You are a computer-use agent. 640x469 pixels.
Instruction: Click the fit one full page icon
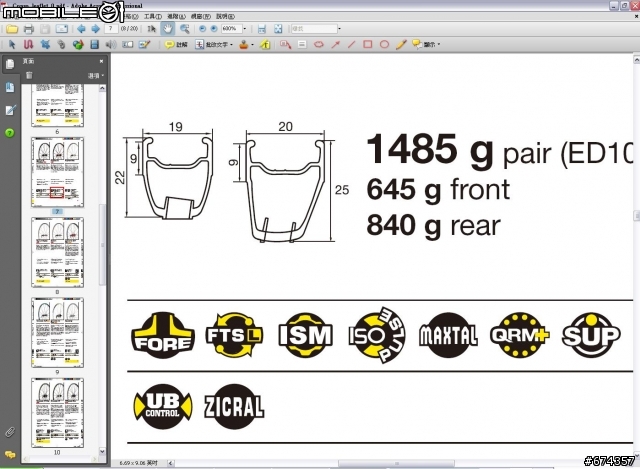(278, 29)
